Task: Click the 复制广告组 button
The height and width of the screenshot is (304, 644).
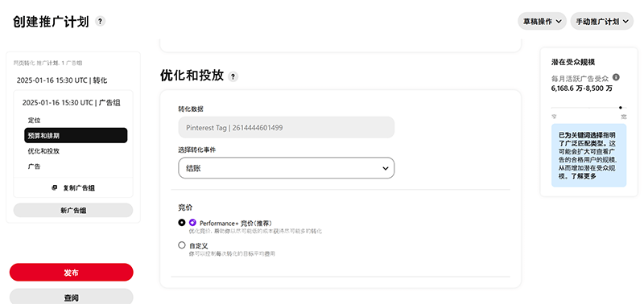Action: coord(73,188)
